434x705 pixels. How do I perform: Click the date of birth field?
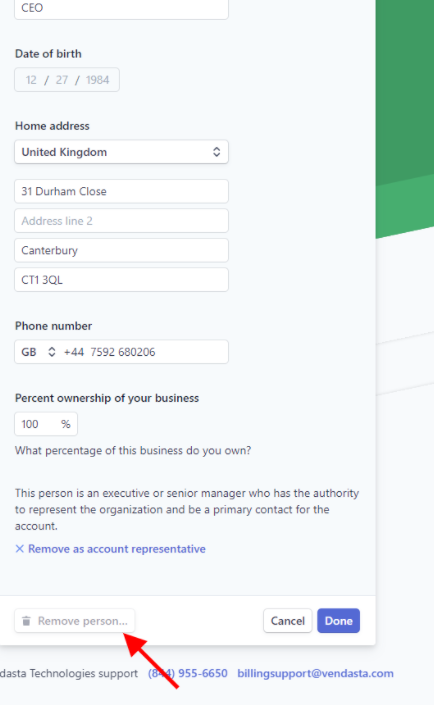(x=67, y=80)
